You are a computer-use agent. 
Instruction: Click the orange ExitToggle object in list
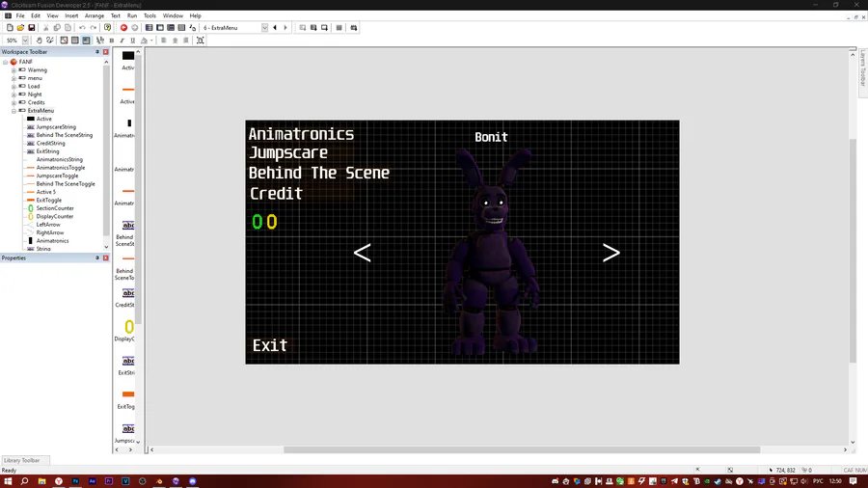pyautogui.click(x=128, y=394)
